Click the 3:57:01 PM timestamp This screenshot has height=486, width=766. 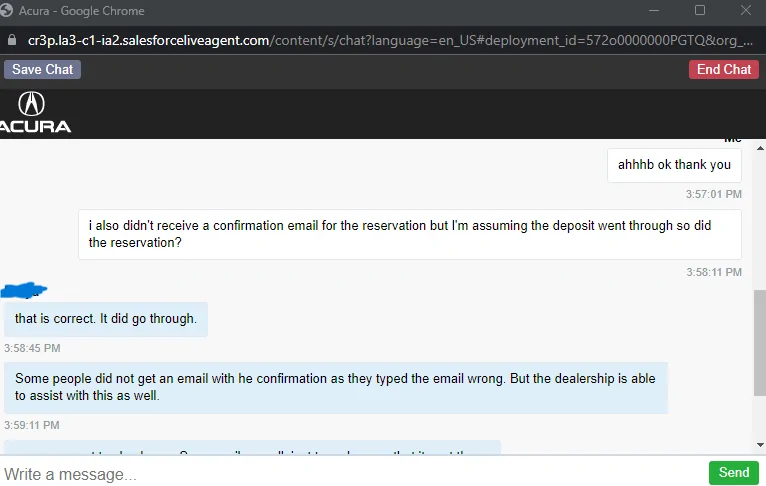713,194
